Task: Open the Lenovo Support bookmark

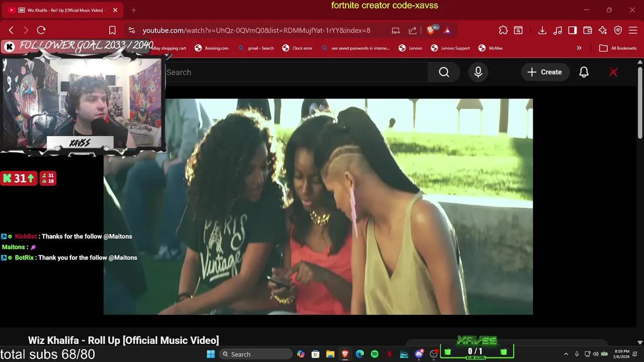Action: tap(450, 48)
